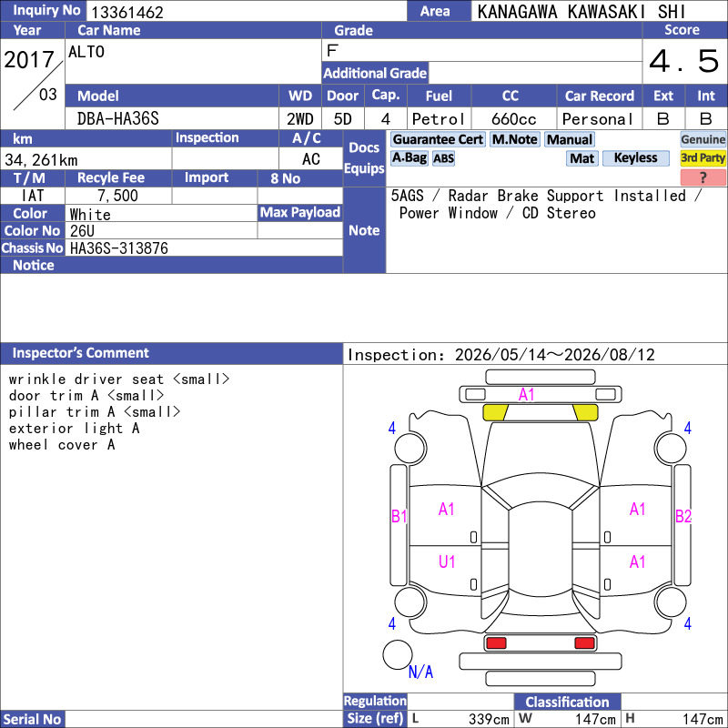Select the B2 mark on right sill

click(683, 516)
